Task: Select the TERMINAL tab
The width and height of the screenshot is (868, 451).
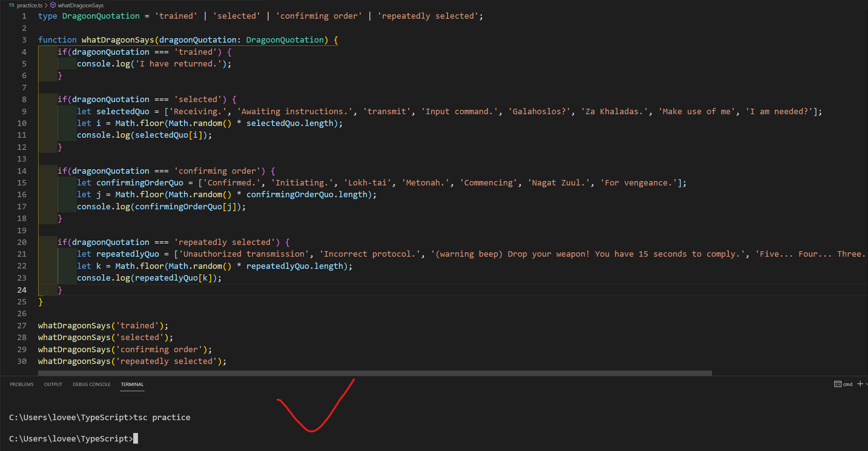Action: [132, 384]
